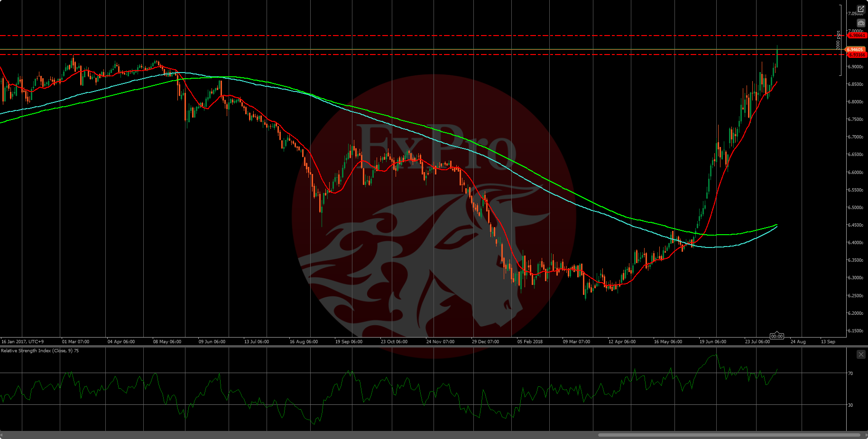Image resolution: width=868 pixels, height=439 pixels.
Task: Click the '16 Jan 2017, UTC+9' date label
Action: pyautogui.click(x=23, y=341)
